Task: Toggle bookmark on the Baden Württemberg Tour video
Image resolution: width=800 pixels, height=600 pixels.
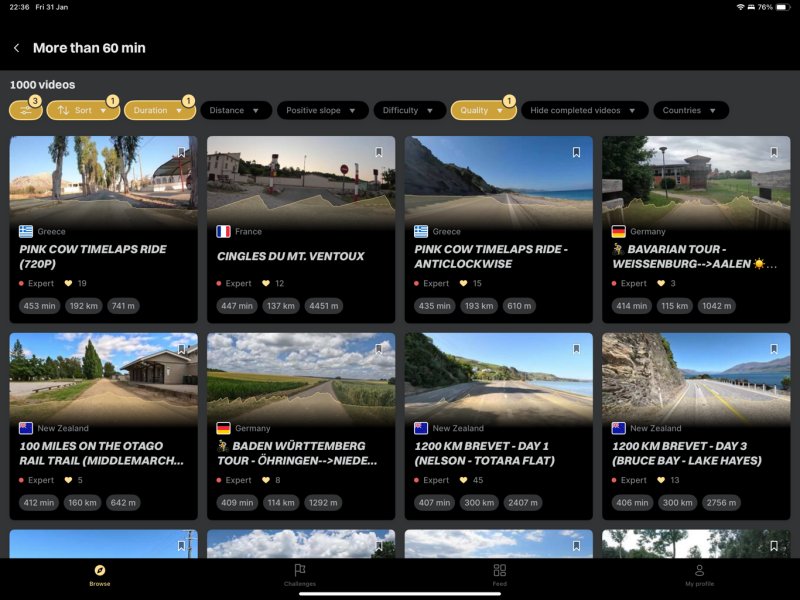Action: (378, 349)
